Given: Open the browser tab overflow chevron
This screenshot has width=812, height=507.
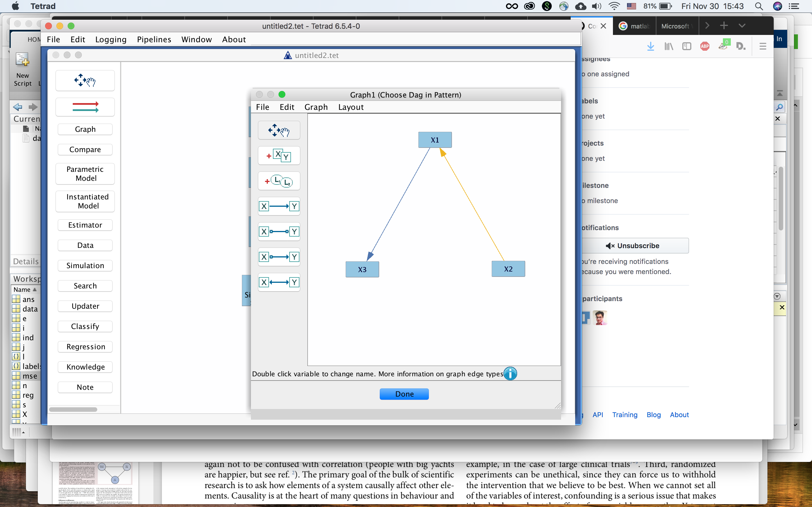Looking at the screenshot, I should pos(742,25).
